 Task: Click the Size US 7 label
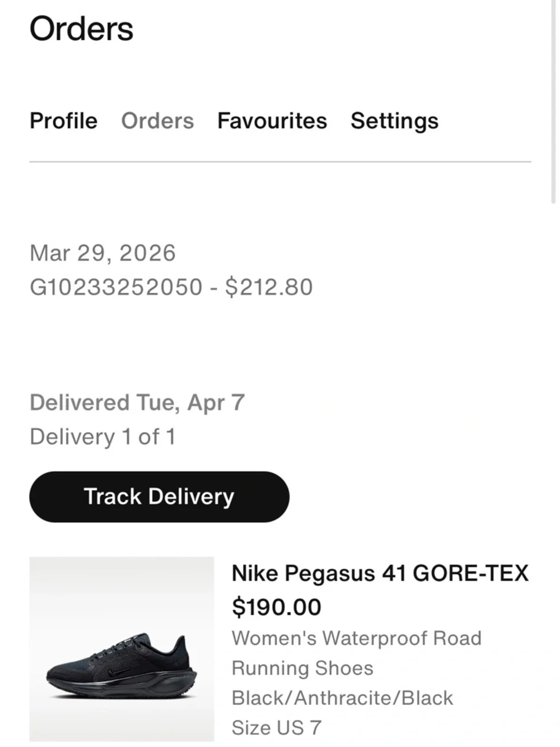pos(277,727)
